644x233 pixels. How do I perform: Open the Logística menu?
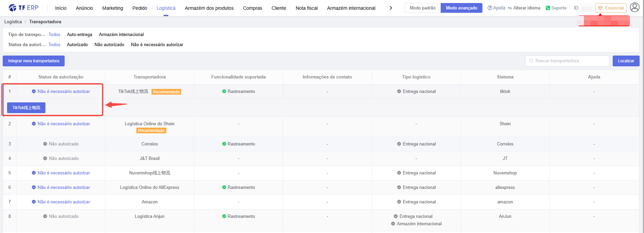click(166, 8)
